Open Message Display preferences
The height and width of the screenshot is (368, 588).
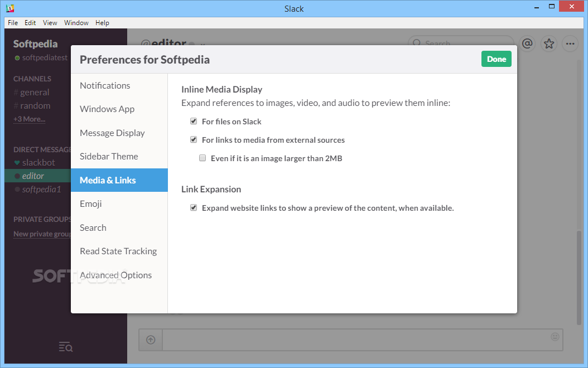(119, 133)
